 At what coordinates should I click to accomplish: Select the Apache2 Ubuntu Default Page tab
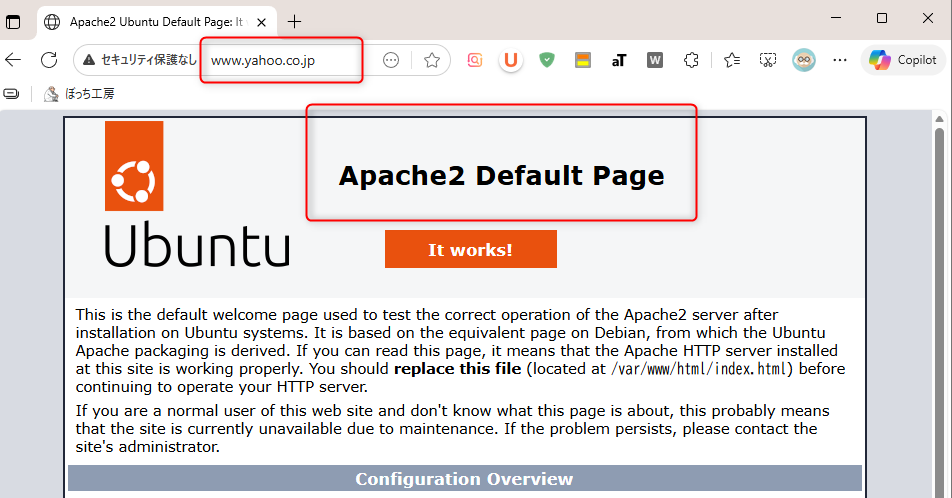pyautogui.click(x=150, y=21)
